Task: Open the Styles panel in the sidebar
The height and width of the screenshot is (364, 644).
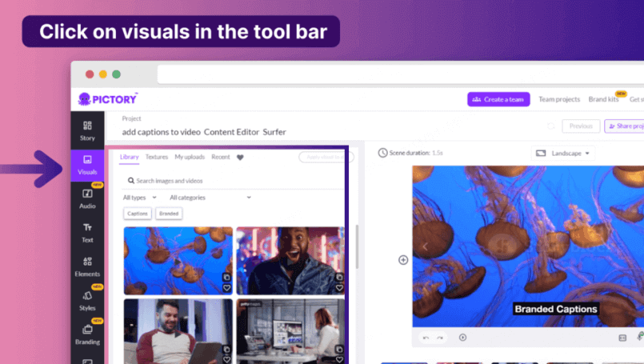Action: pyautogui.click(x=87, y=301)
